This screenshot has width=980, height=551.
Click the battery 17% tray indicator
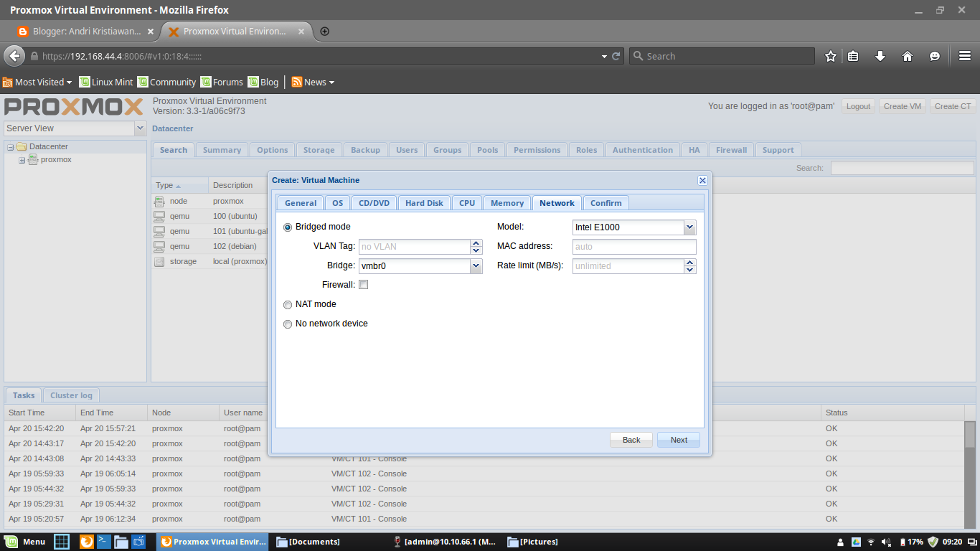pyautogui.click(x=910, y=542)
